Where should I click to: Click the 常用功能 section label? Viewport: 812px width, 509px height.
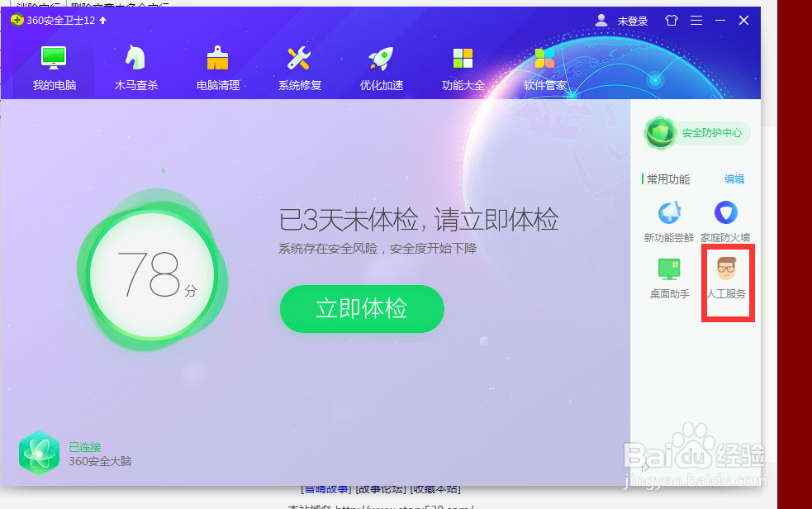click(x=668, y=179)
